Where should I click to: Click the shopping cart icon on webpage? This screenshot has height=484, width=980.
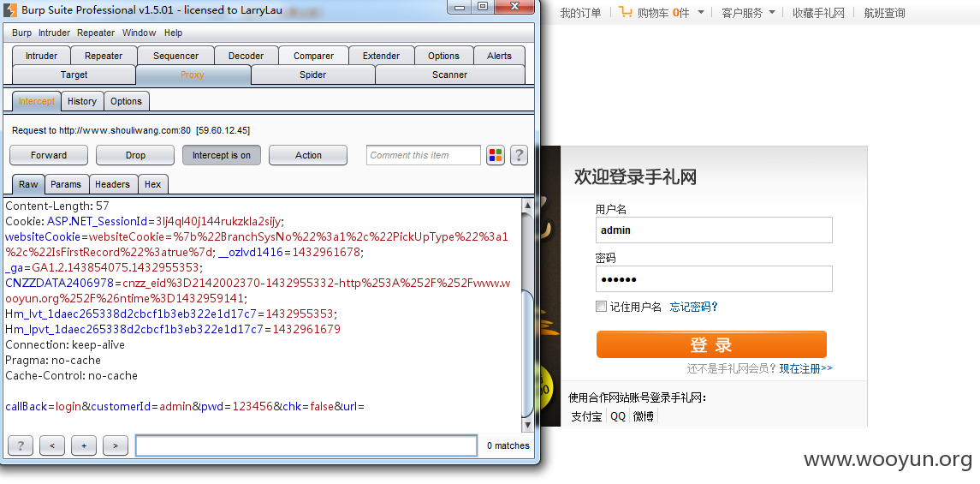(x=626, y=12)
